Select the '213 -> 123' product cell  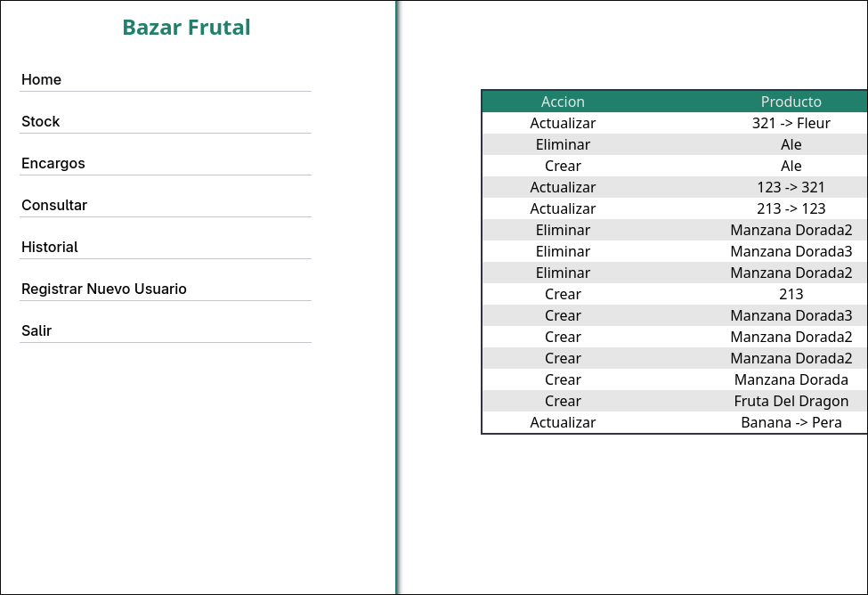(791, 208)
